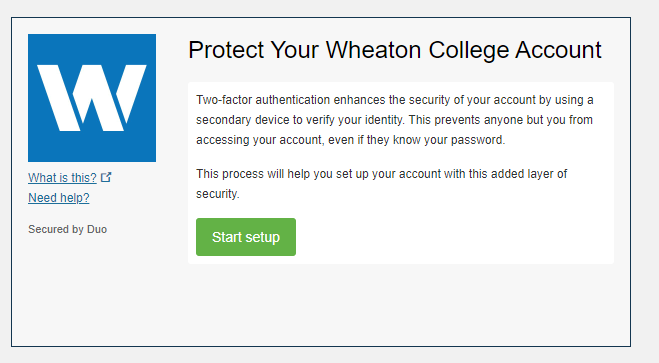This screenshot has width=659, height=363.
Task: Click the green Start setup button
Action: (246, 237)
